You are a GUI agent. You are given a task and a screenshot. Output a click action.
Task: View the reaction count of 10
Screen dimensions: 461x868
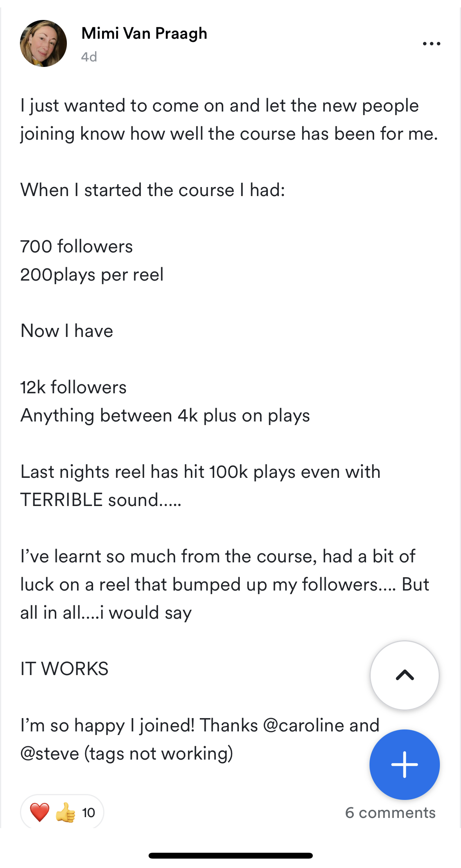point(89,813)
